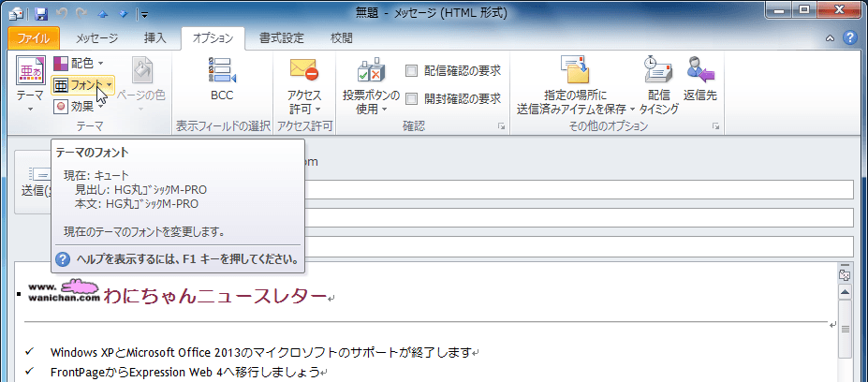This screenshot has height=382, width=868.
Task: Expand the 配色 theme colors dropdown
Action: pos(78,65)
